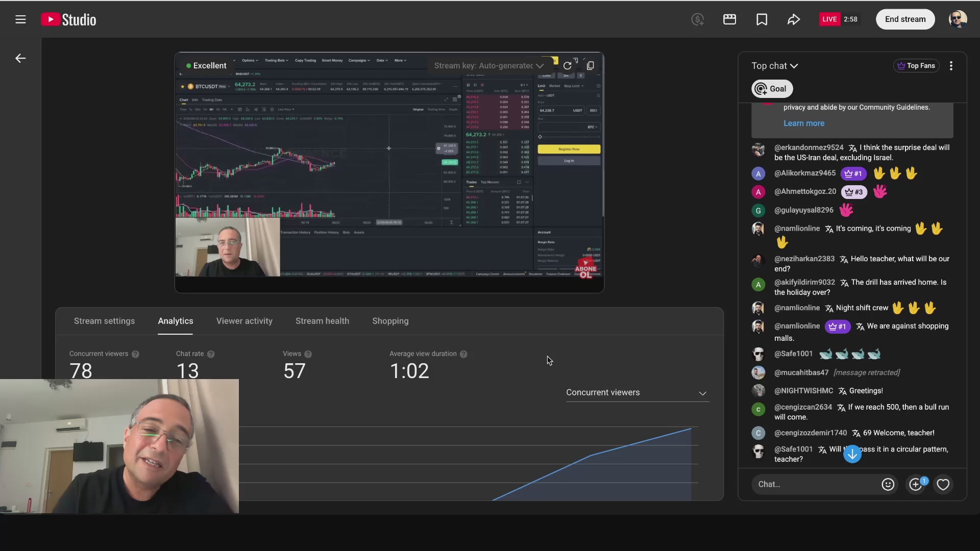980x551 pixels.
Task: Send a heart reaction in chat
Action: point(943,484)
